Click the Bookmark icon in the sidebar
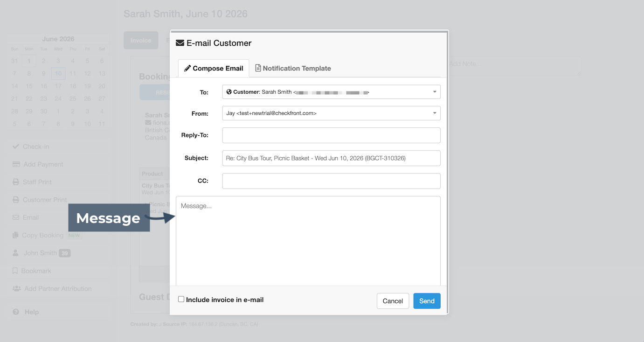 15,271
